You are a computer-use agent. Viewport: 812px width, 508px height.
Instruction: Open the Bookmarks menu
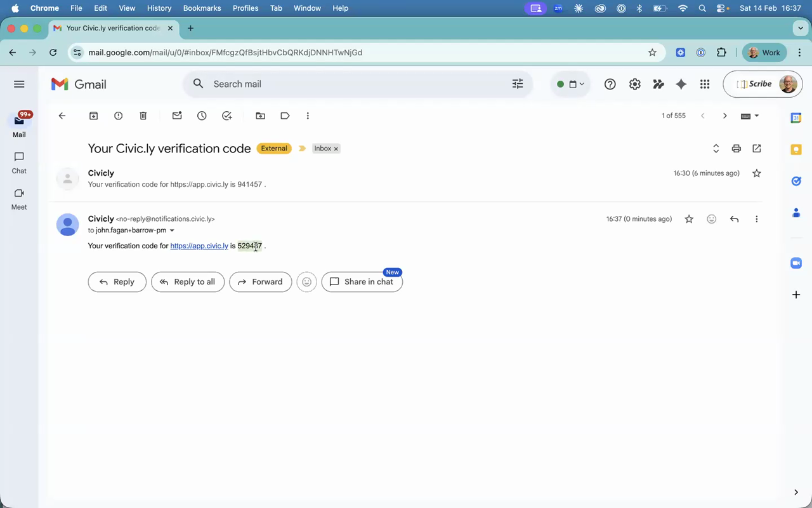[x=202, y=8]
